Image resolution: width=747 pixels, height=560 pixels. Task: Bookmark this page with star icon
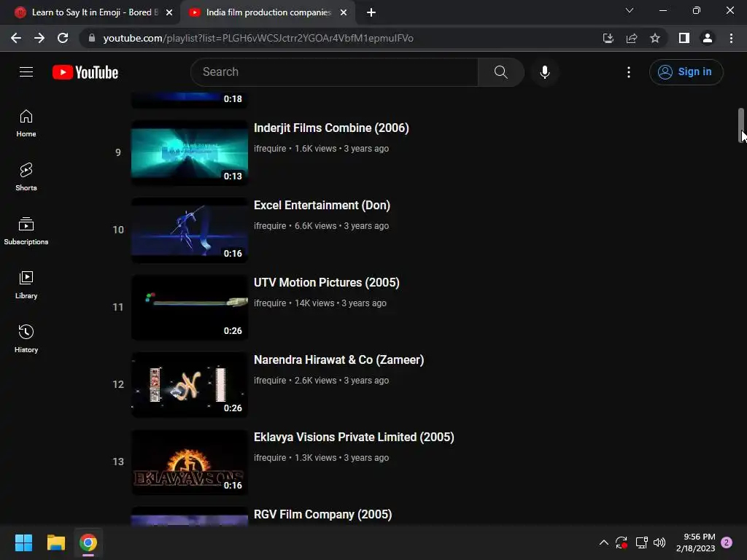tap(655, 38)
